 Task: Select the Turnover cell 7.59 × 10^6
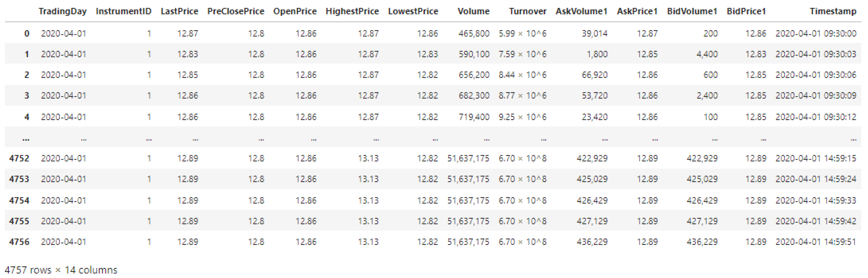522,54
